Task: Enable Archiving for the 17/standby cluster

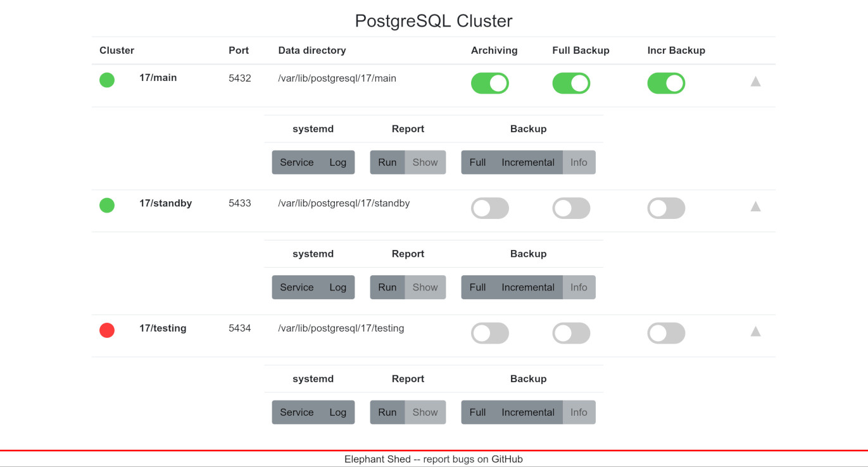Action: 489,208
